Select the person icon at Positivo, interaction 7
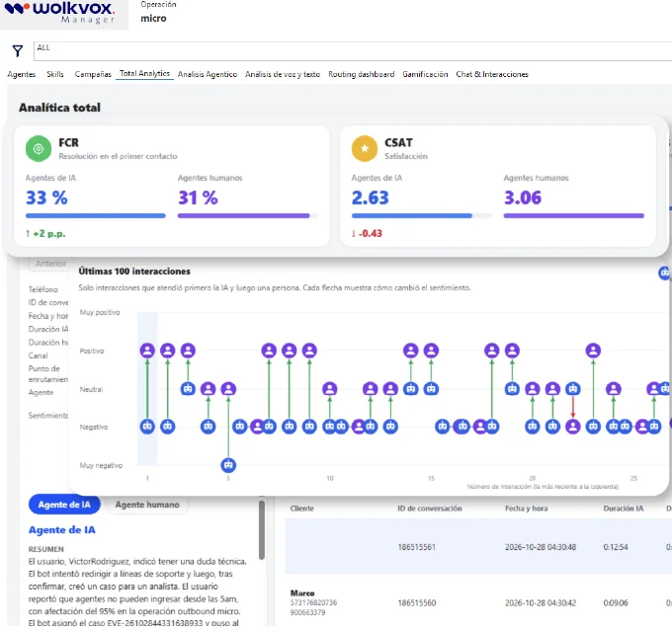The width and height of the screenshot is (672, 632). pyautogui.click(x=269, y=351)
